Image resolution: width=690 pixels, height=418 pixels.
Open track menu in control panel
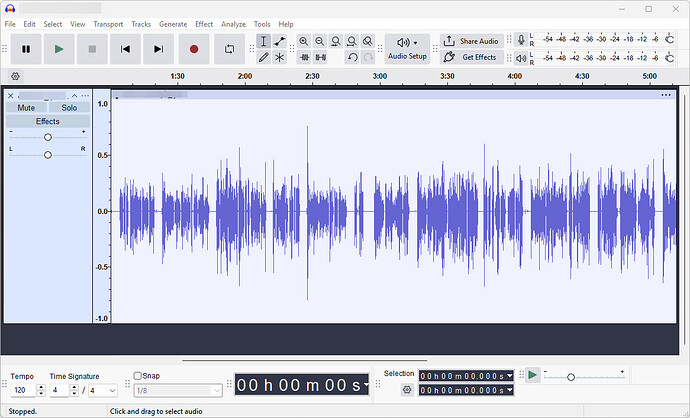[85, 95]
